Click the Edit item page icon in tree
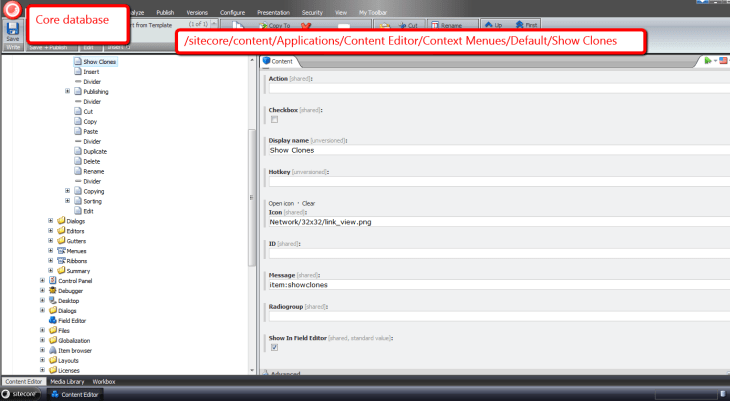730x401 pixels. 78,211
